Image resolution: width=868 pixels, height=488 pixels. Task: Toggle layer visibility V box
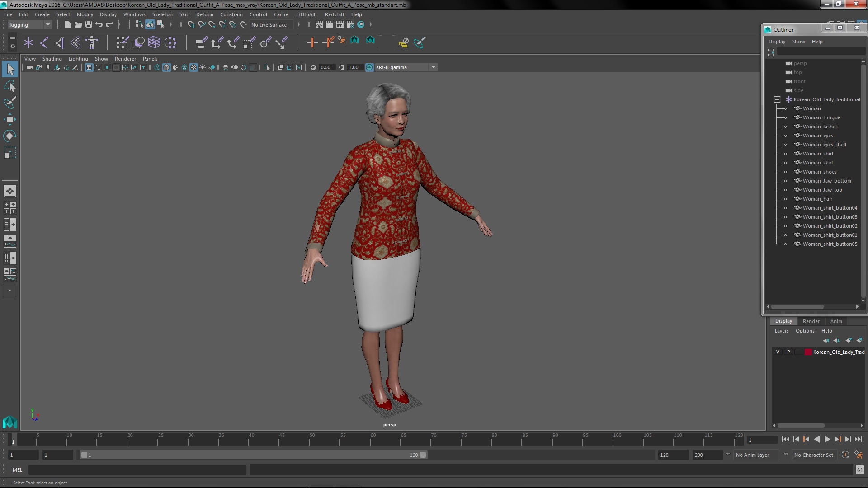pos(778,352)
